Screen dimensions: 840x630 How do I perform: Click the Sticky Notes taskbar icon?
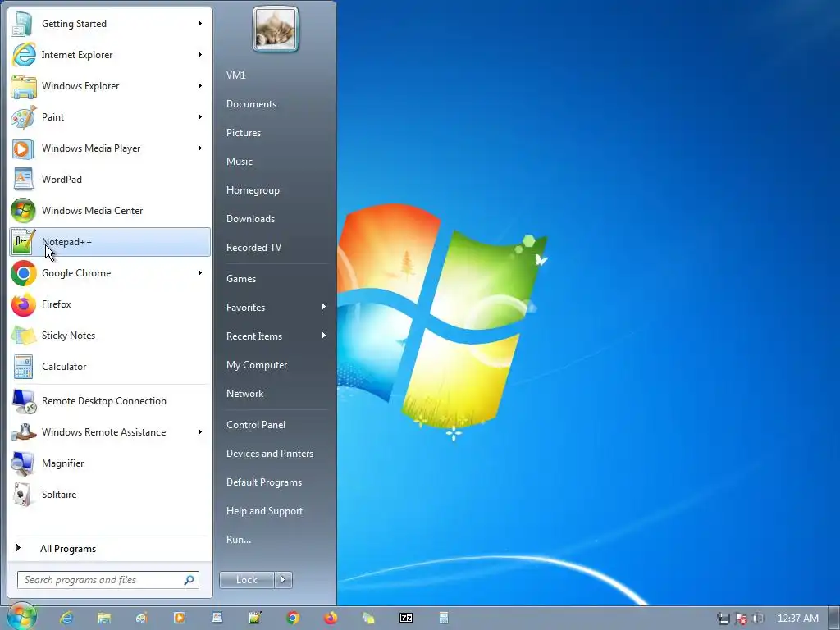[x=368, y=619]
